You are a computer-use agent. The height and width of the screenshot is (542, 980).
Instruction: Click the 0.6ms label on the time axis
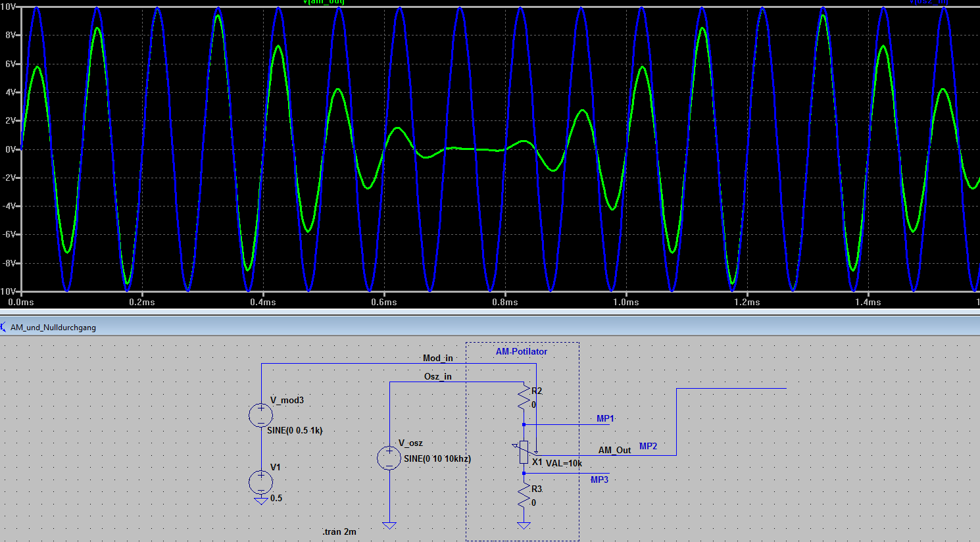(x=383, y=302)
